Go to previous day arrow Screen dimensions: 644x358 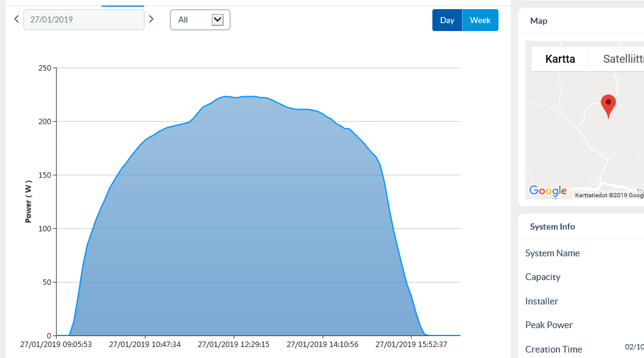[x=16, y=19]
